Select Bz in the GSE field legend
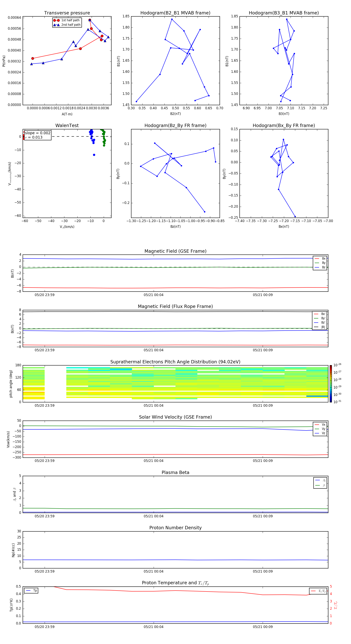 click(x=320, y=267)
